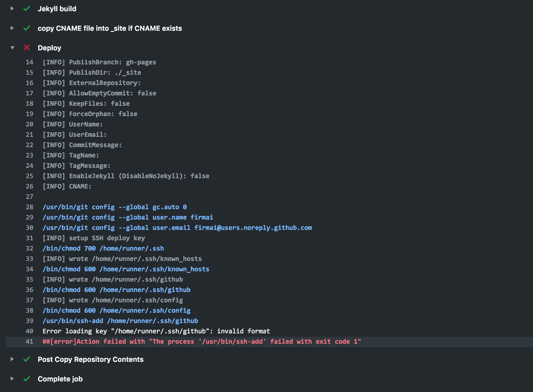Expand the copy CNAME file step
Viewport: 533px width, 392px height.
pyautogui.click(x=12, y=28)
